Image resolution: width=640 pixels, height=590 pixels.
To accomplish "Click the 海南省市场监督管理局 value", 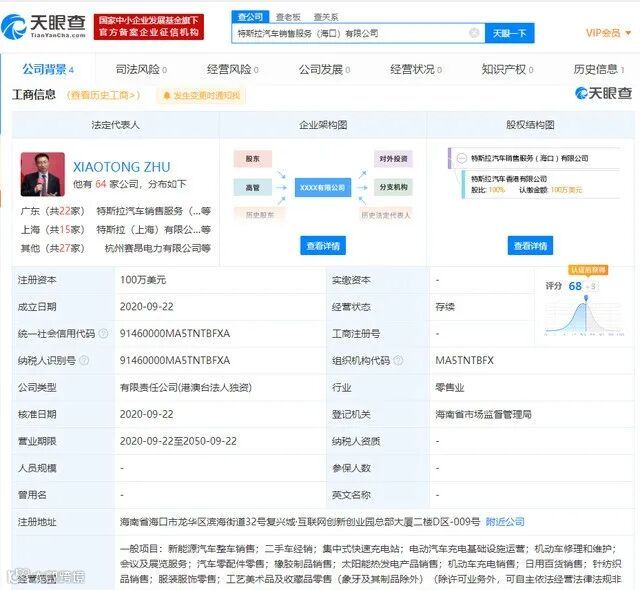I will (x=483, y=414).
